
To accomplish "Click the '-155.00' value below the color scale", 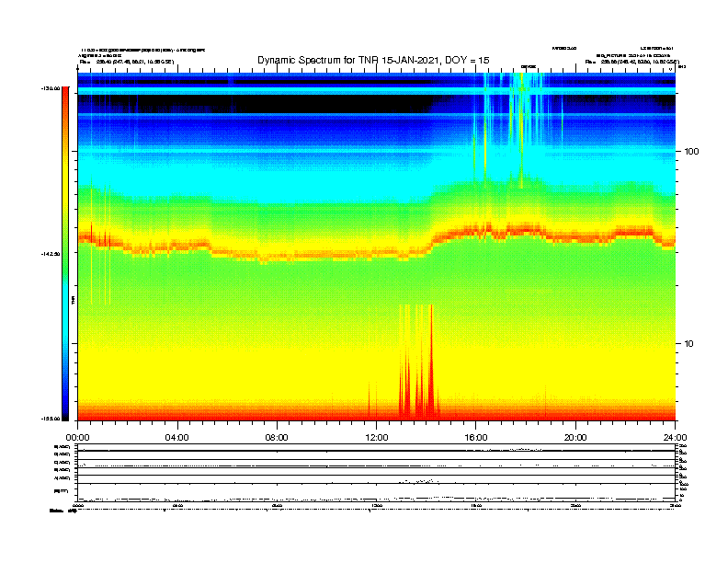I will (51, 419).
